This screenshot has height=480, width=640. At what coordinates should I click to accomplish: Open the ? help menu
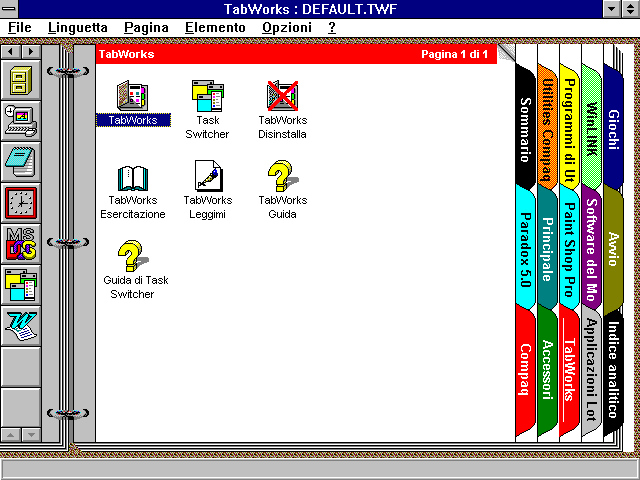pyautogui.click(x=332, y=28)
